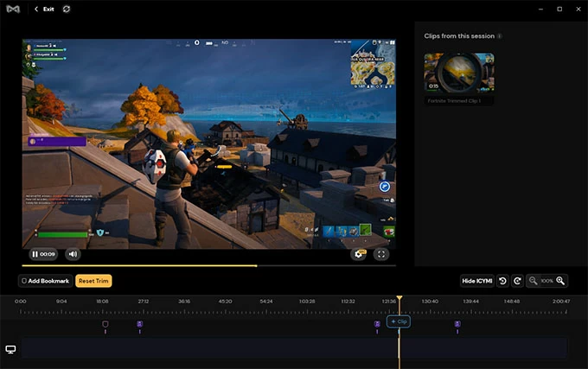
Task: Reset the trim selection
Action: pos(93,281)
